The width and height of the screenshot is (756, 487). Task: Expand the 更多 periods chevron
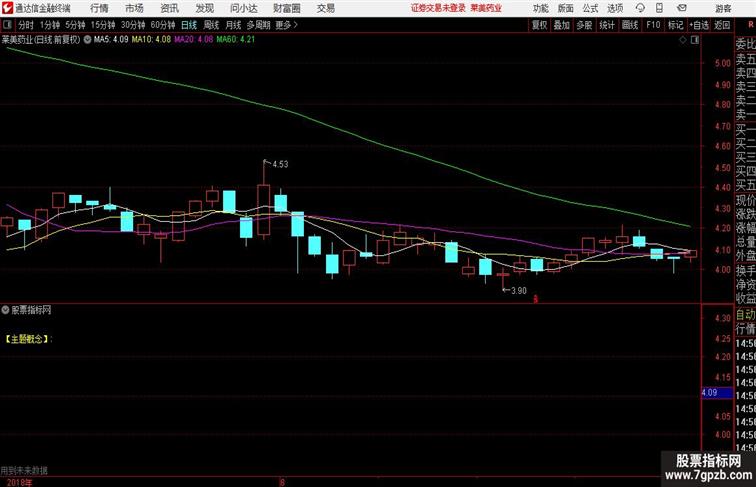(296, 25)
